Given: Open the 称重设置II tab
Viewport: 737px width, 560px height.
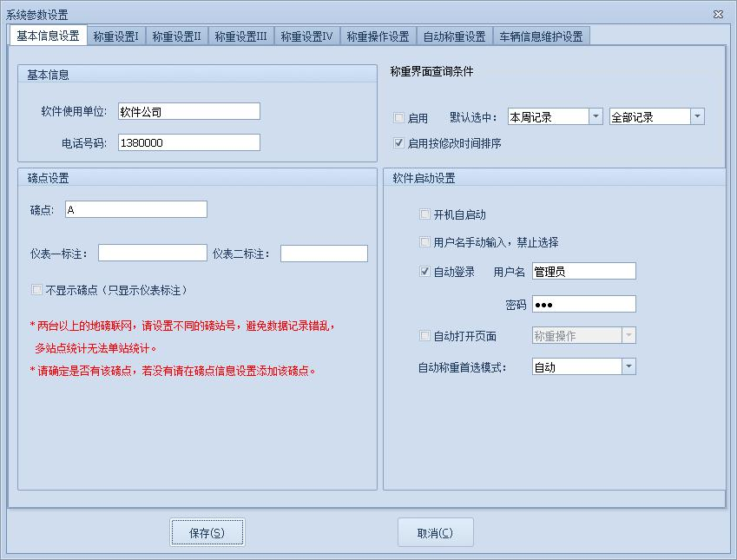Looking at the screenshot, I should [x=177, y=36].
